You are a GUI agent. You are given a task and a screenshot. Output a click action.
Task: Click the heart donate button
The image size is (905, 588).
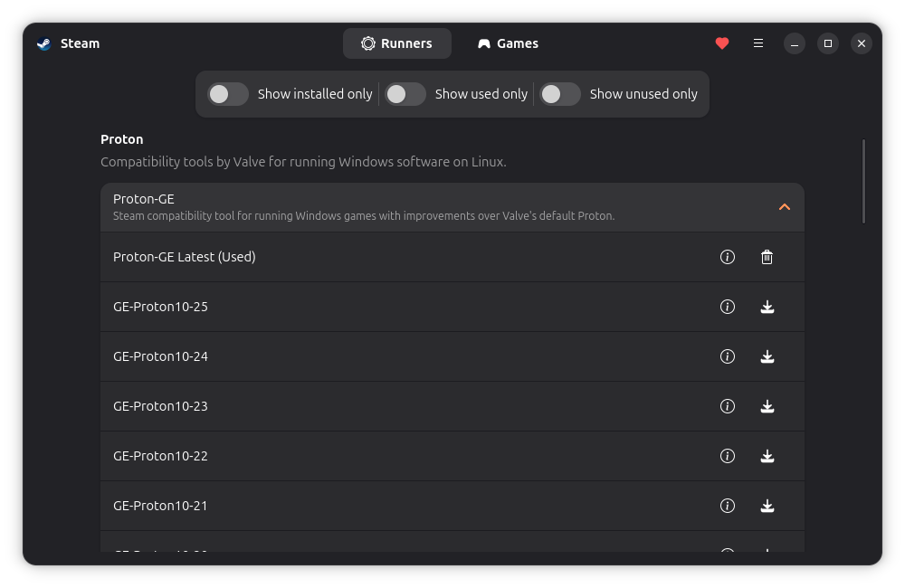tap(721, 43)
